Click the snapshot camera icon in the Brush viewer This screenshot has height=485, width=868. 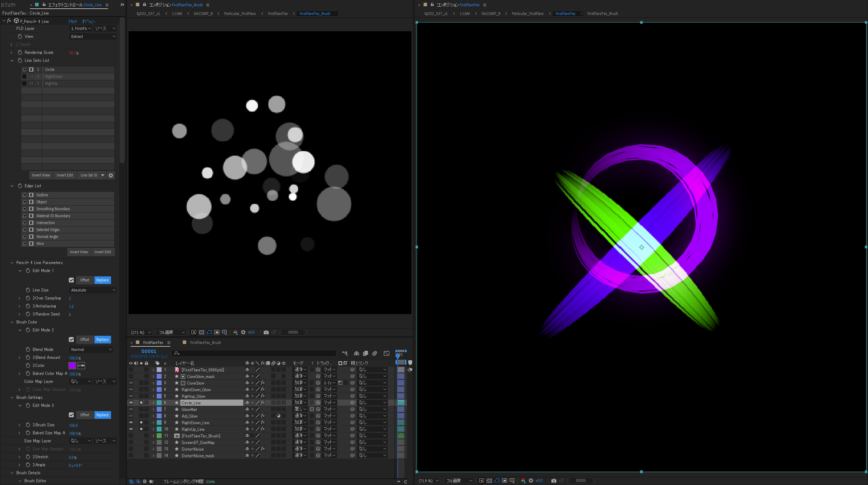point(266,332)
